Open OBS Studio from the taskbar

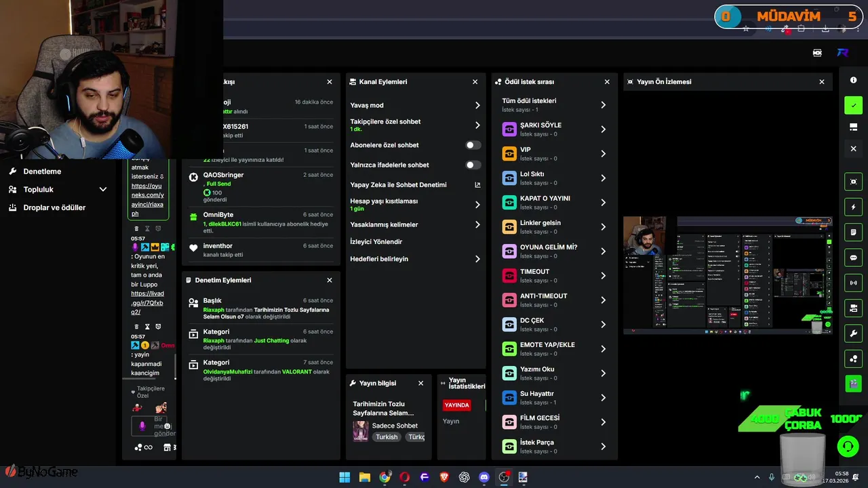click(x=504, y=477)
